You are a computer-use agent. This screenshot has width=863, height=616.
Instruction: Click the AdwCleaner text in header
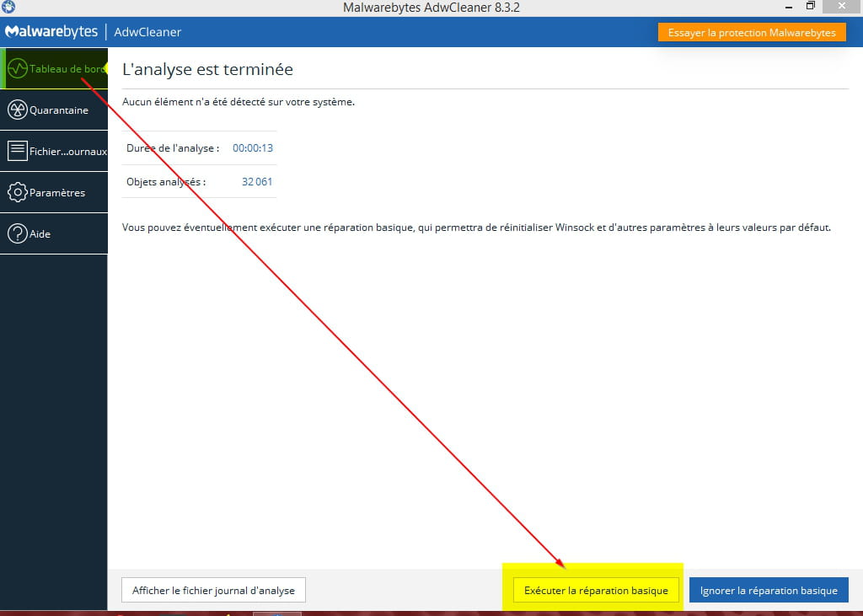147,32
